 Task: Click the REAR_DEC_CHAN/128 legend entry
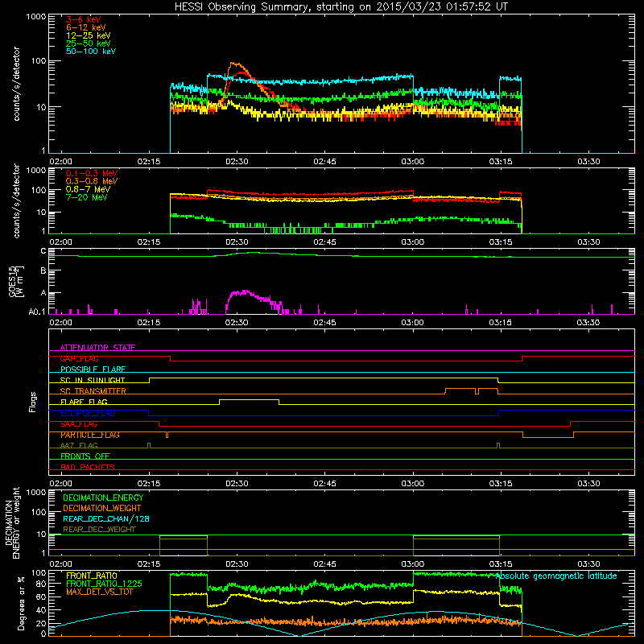point(106,518)
